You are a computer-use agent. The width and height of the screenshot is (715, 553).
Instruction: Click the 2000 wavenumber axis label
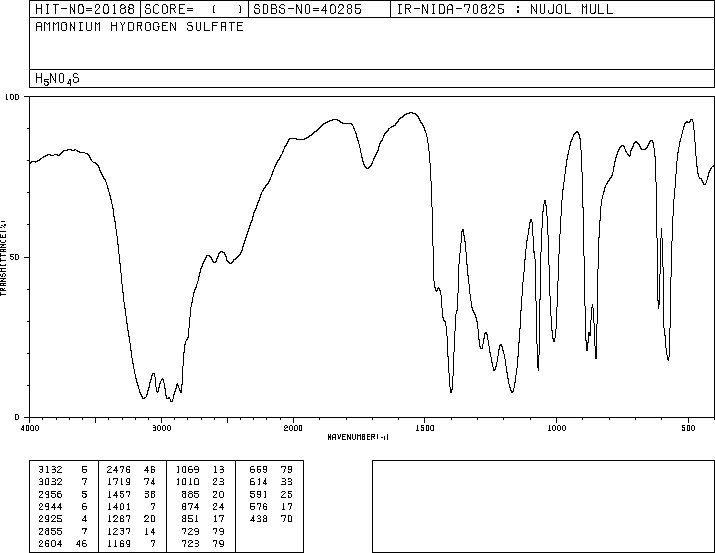(293, 428)
